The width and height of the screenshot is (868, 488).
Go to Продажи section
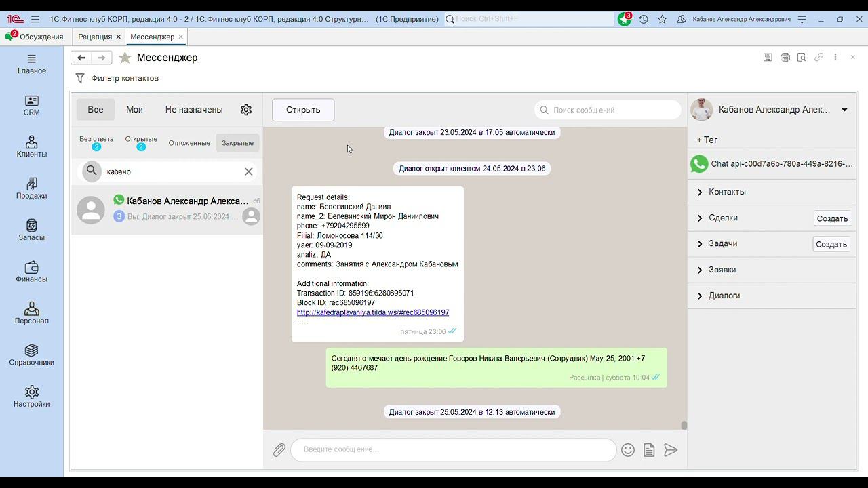(32, 189)
